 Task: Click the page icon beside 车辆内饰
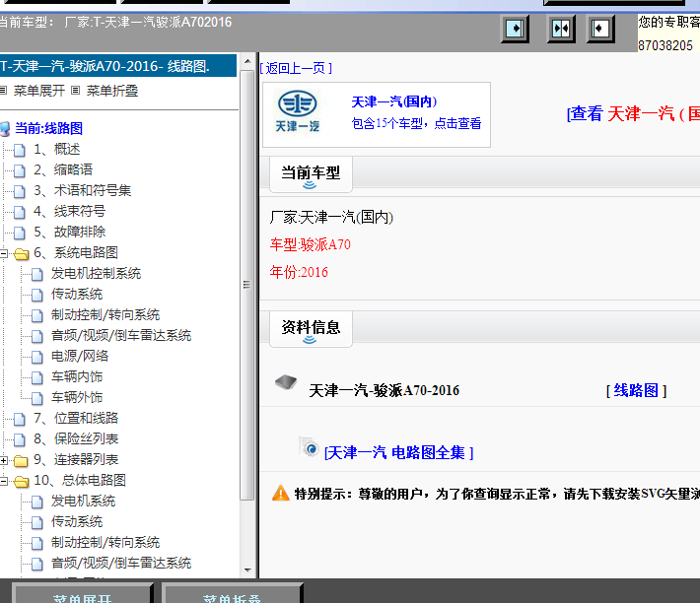click(37, 377)
